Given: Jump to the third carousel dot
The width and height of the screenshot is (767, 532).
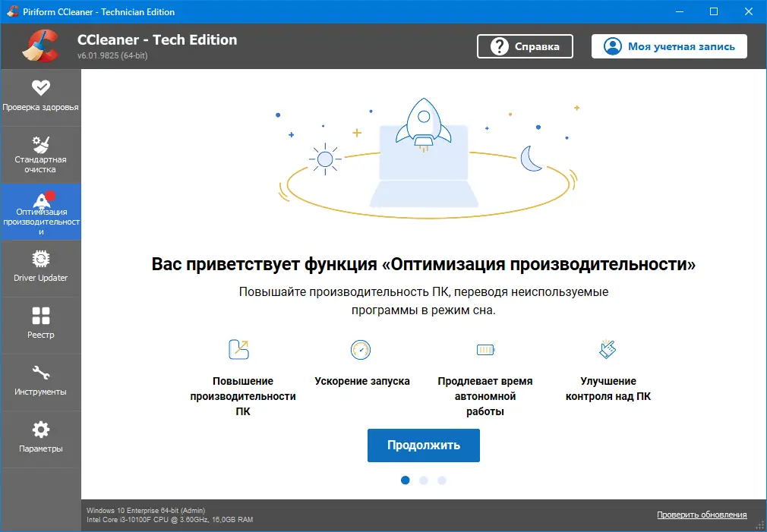Looking at the screenshot, I should pos(442,480).
